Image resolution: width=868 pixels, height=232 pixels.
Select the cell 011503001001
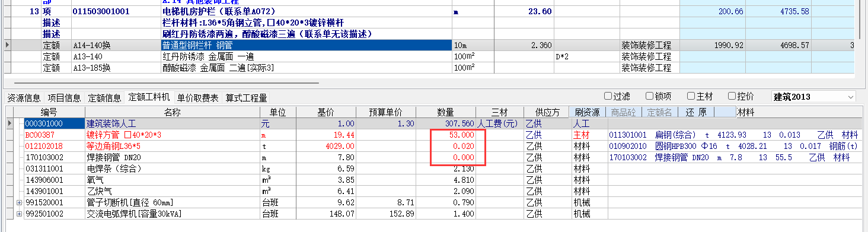[x=116, y=12]
